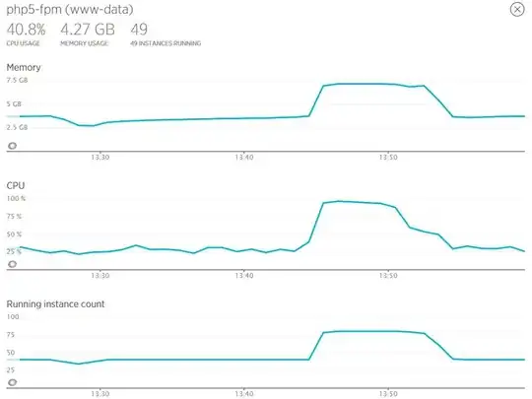The image size is (532, 399).
Task: Click the zero marker on Memory chart
Action: tap(12, 146)
